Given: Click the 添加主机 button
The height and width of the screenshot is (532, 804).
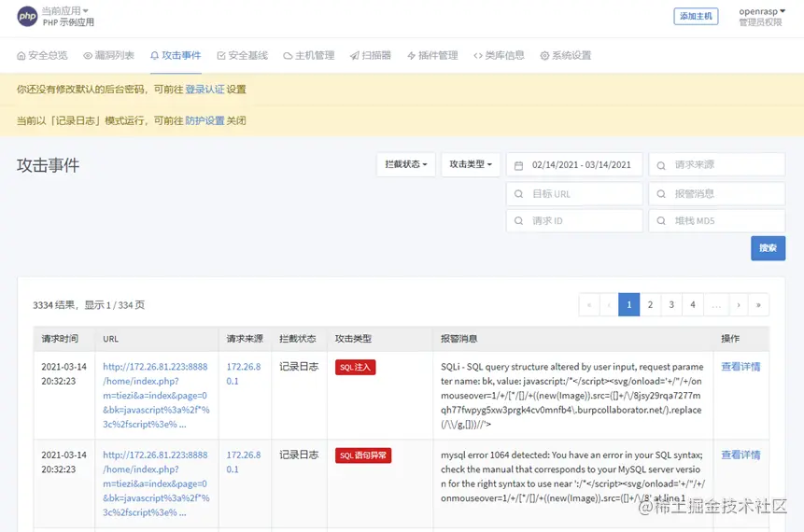Looking at the screenshot, I should [696, 17].
